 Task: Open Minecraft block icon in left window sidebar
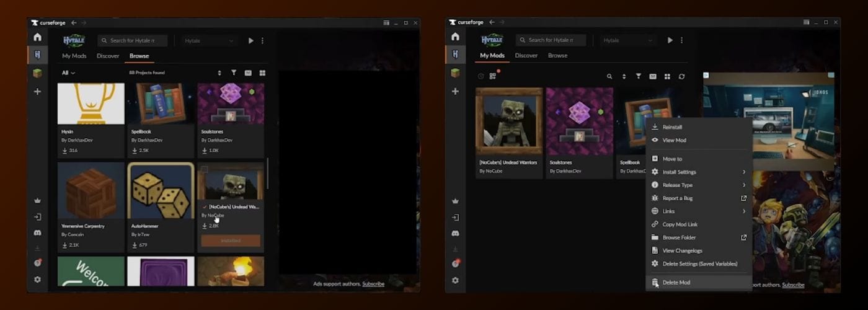point(37,73)
